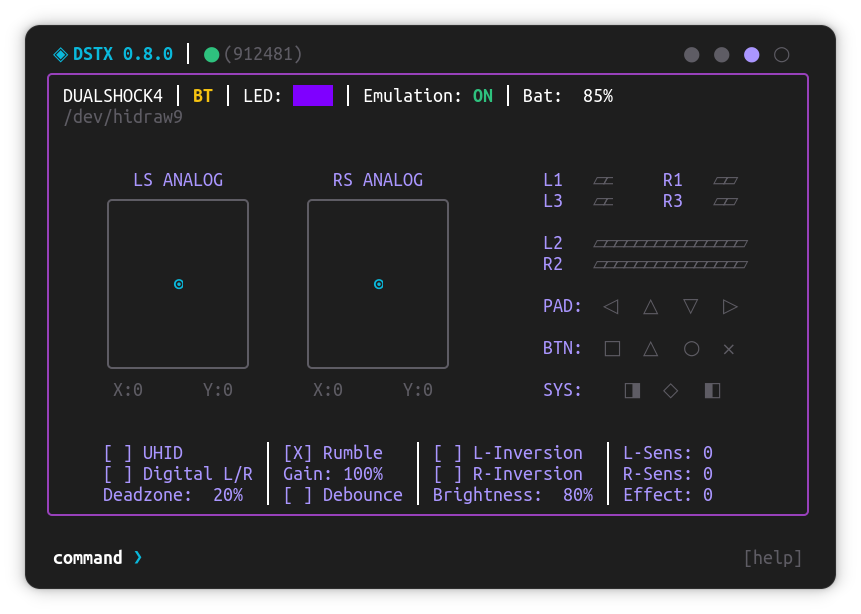Click the Bat: 85% battery reading
This screenshot has height=614, width=861.
pyautogui.click(x=568, y=96)
